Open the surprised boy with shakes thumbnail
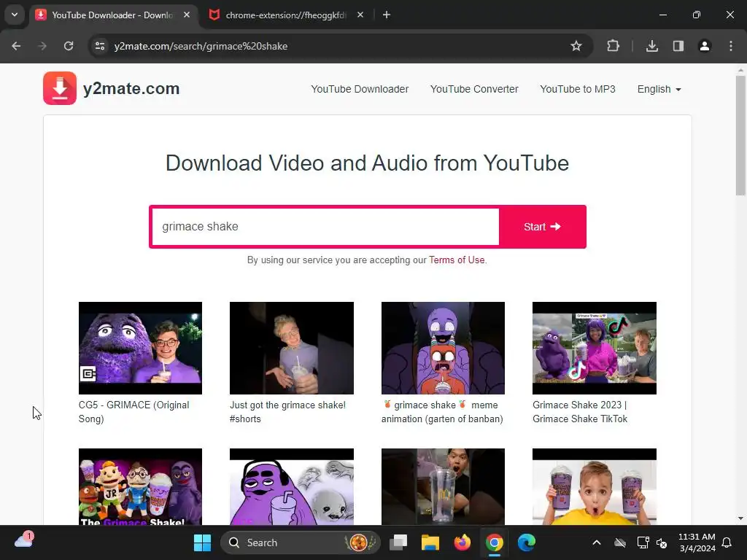 pyautogui.click(x=595, y=486)
